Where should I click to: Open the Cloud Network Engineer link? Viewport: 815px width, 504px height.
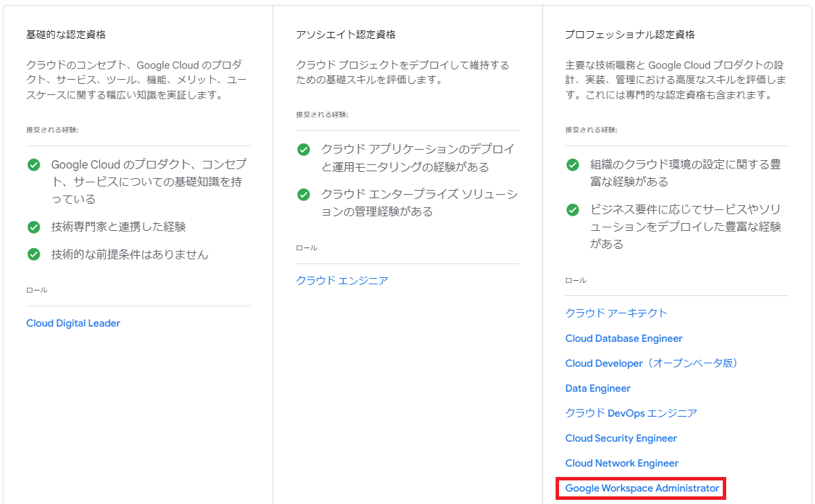[621, 463]
